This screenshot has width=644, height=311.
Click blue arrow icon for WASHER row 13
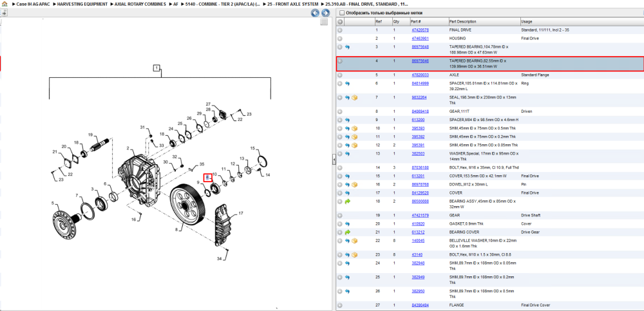click(347, 153)
